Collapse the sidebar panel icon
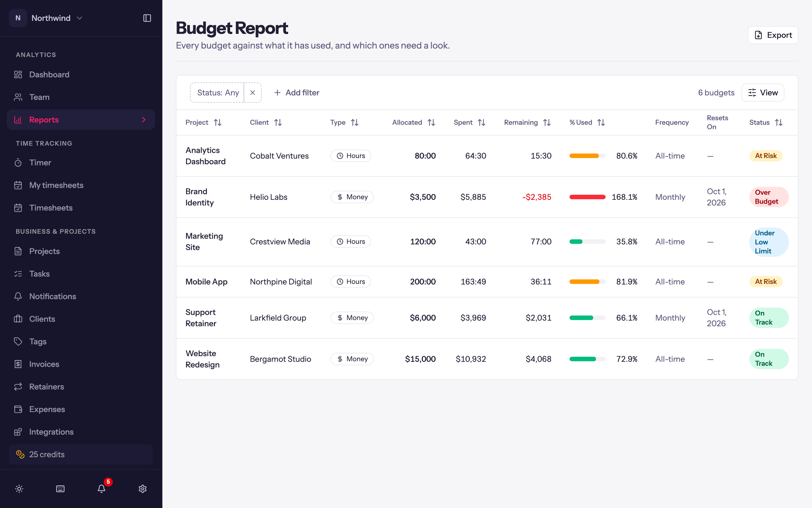This screenshot has width=812, height=508. [x=147, y=18]
